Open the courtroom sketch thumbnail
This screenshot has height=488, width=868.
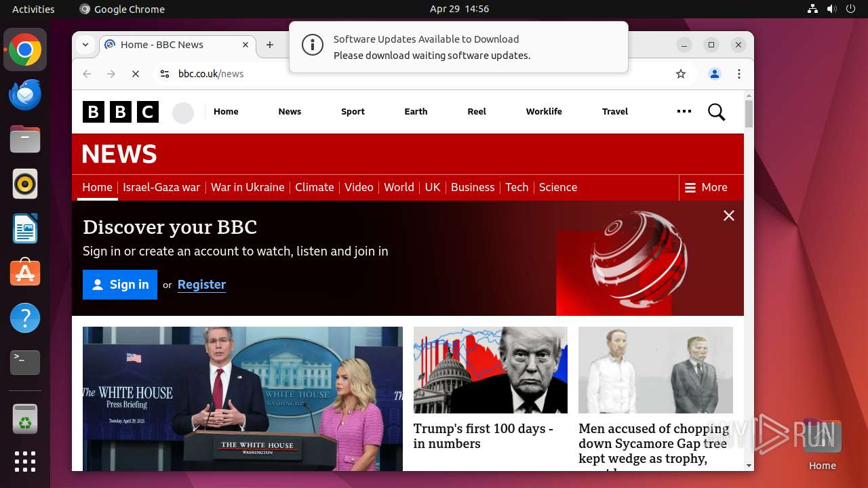[x=656, y=370]
